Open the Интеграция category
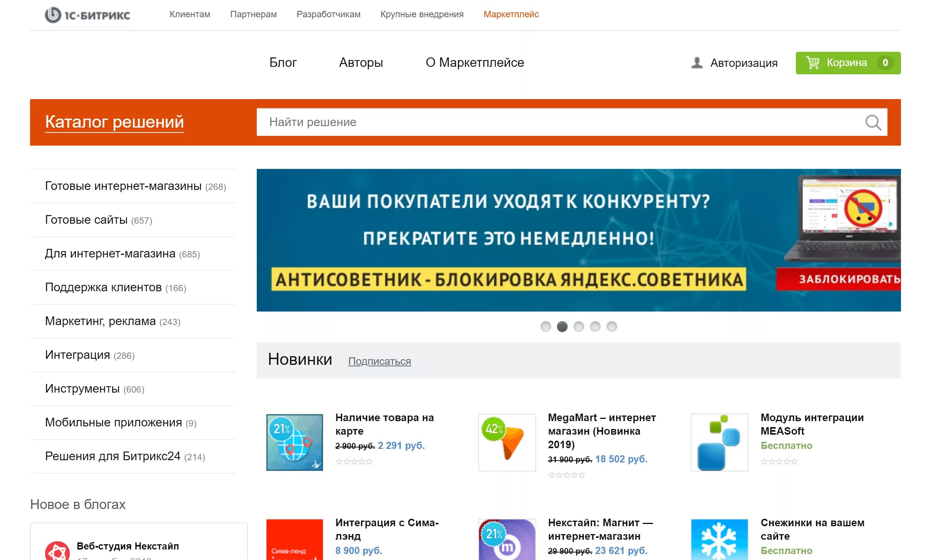This screenshot has width=931, height=560. coord(77,355)
